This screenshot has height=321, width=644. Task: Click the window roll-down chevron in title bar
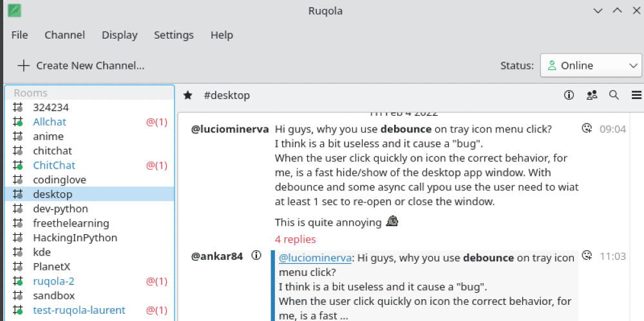coord(598,11)
